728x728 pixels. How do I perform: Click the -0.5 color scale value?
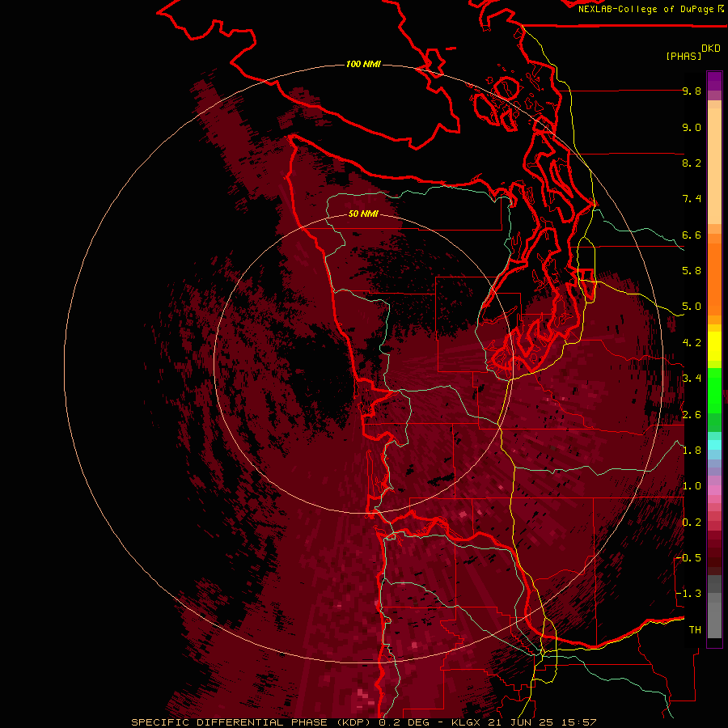point(690,558)
